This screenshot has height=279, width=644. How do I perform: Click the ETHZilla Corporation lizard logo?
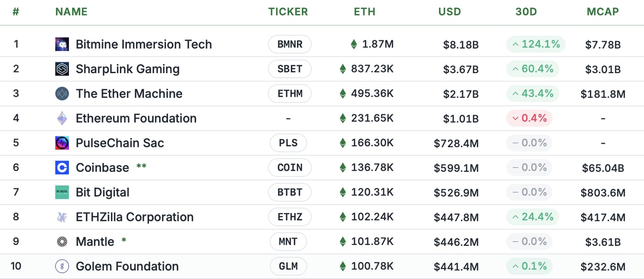(62, 217)
